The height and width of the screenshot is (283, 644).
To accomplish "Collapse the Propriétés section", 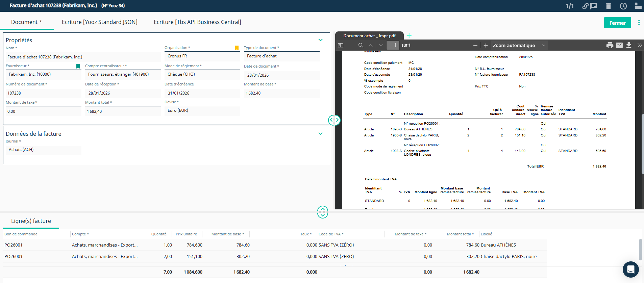I will pyautogui.click(x=320, y=40).
